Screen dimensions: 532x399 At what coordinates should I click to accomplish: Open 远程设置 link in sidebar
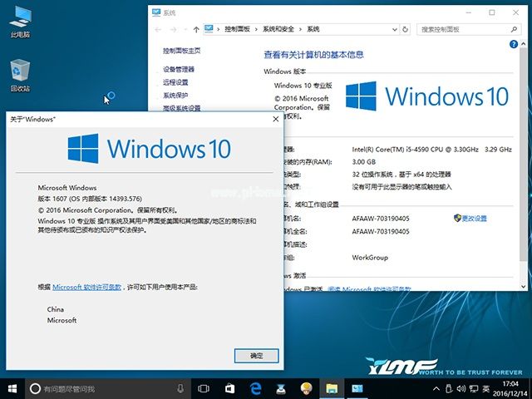(175, 82)
